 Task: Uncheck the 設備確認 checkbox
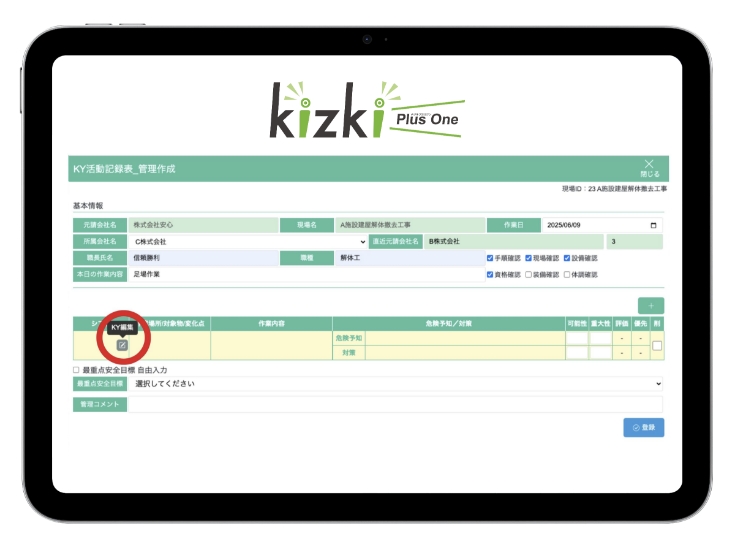pos(567,258)
